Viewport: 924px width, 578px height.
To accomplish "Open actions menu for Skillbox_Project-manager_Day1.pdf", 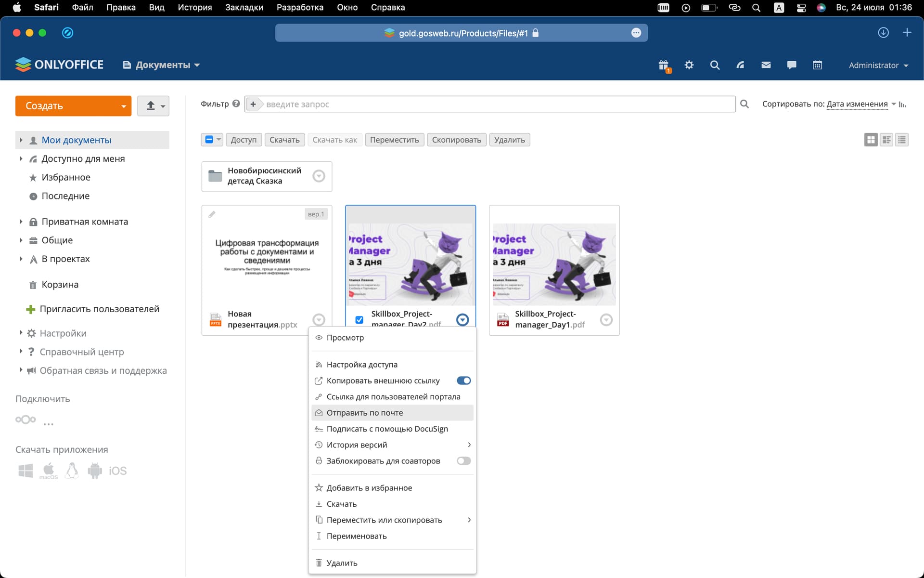I will click(606, 319).
